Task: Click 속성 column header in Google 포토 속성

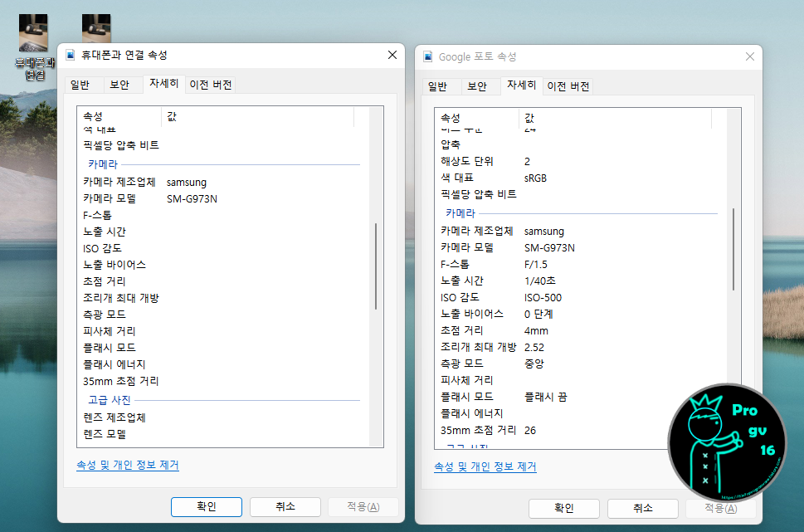Action: pyautogui.click(x=477, y=118)
